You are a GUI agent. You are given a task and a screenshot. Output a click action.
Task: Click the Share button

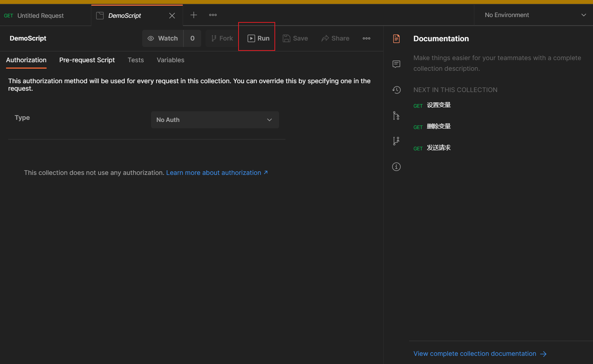tap(335, 38)
